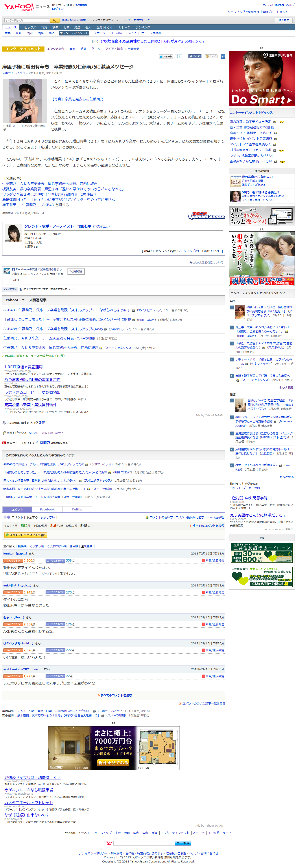The height and width of the screenshot is (868, 297).
Task: Select 表示しない to hide comments
Action: [48, 517]
